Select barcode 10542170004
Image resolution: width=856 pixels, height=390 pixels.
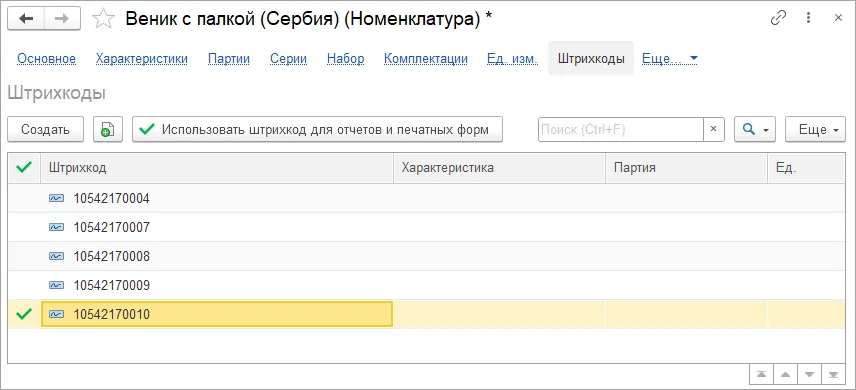[111, 199]
